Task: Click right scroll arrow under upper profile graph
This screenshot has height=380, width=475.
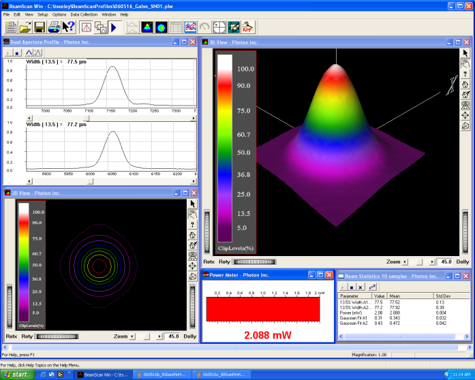Action: (193, 118)
